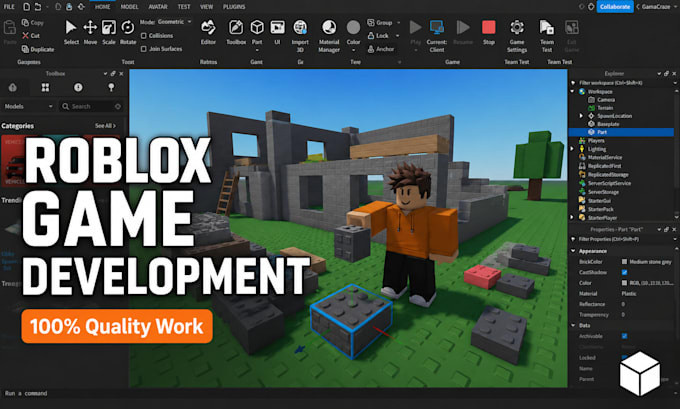This screenshot has height=409, width=680.
Task: Switch to the PLUGINS tab
Action: coord(234,7)
